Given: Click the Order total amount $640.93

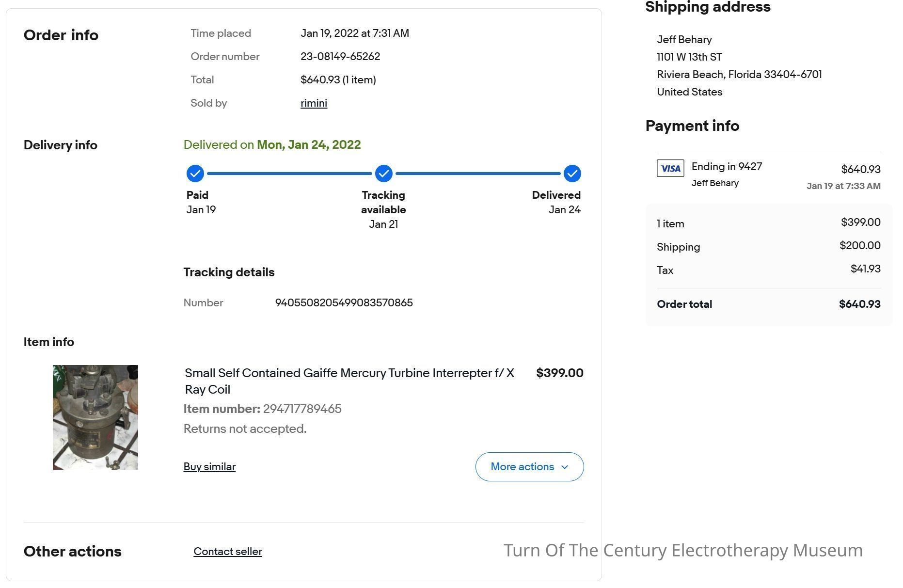Looking at the screenshot, I should pos(859,304).
